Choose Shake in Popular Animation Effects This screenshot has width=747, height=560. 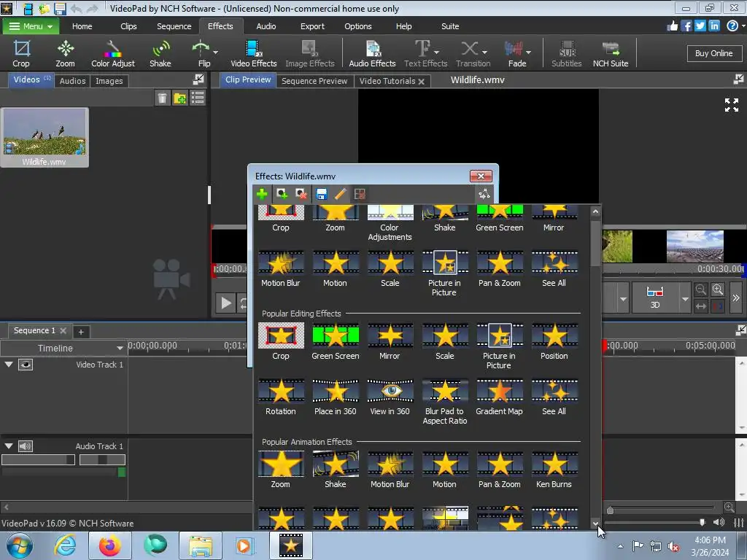[336, 470]
